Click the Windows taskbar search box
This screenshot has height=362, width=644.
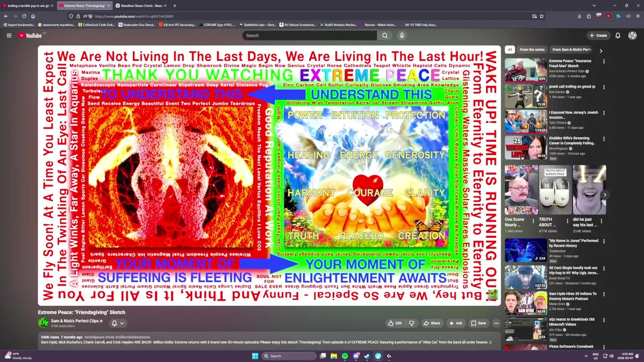pos(289,356)
